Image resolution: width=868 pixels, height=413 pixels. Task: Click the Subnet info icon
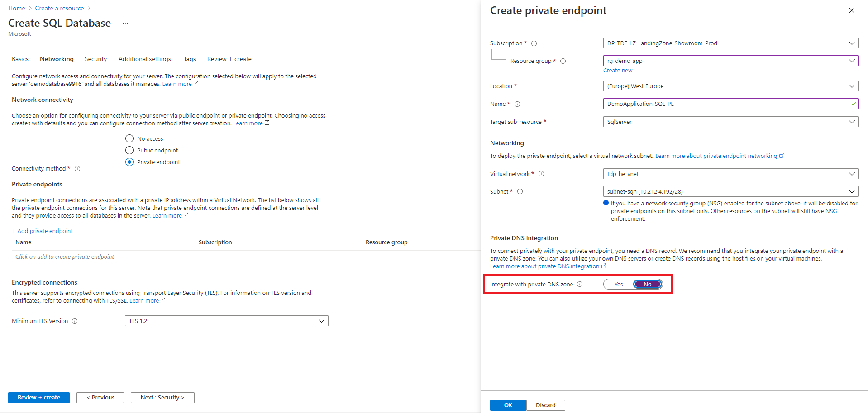(x=520, y=191)
